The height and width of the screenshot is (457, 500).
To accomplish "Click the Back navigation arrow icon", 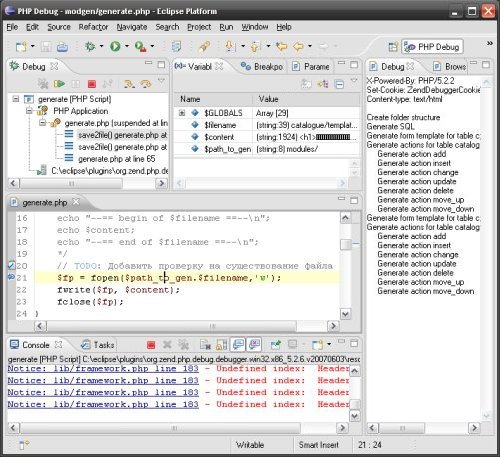I will click(298, 46).
